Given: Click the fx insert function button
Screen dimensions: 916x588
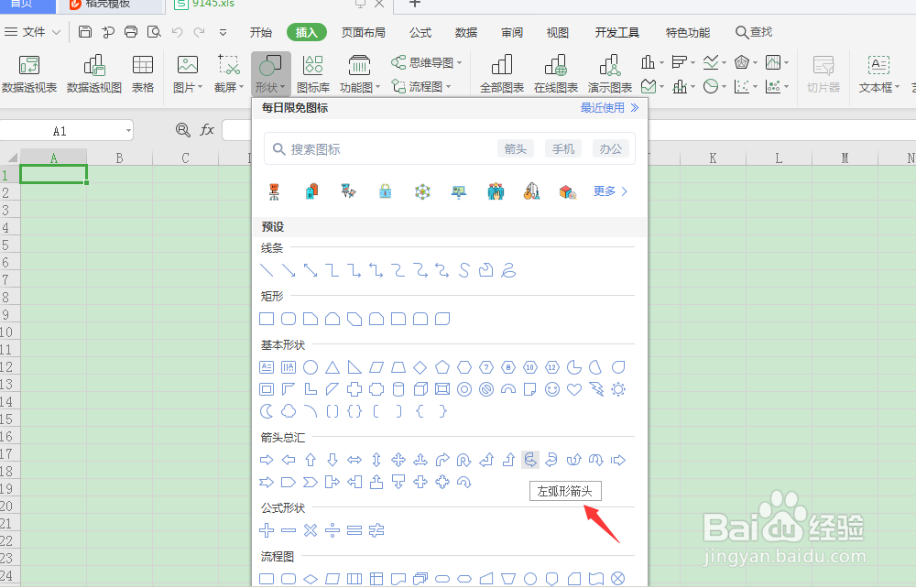Looking at the screenshot, I should pos(207,130).
